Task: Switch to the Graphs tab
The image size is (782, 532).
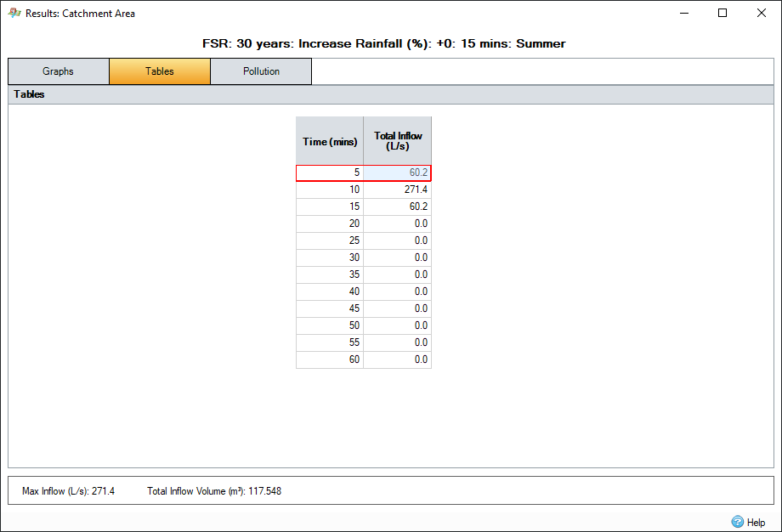Action: click(x=59, y=71)
